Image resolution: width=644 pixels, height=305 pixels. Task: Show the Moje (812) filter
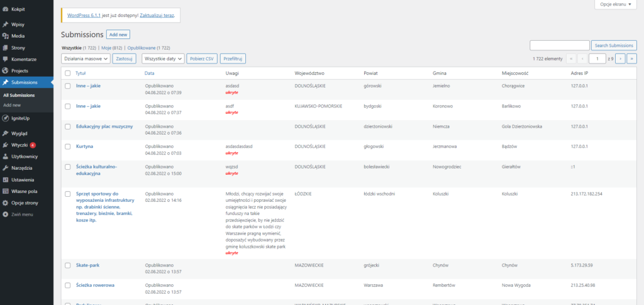[112, 48]
